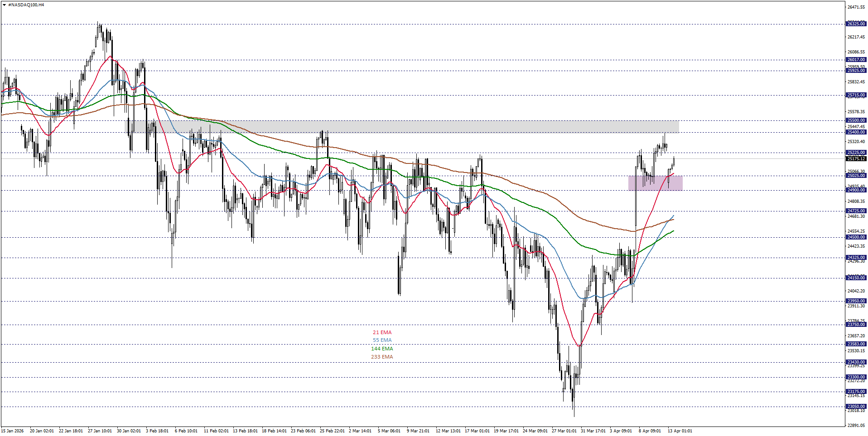Viewport: 868px width, 436px height.
Task: Click the 15 Jan 2026 date label
Action: (x=11, y=431)
